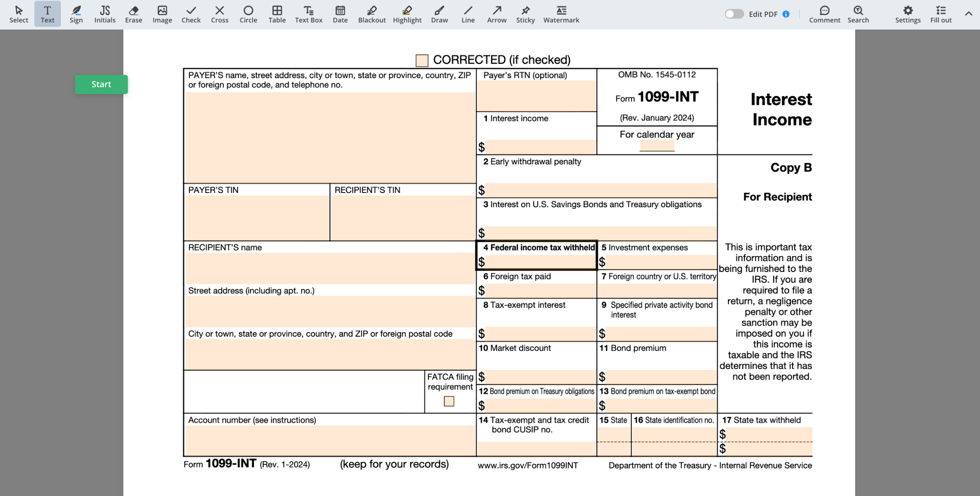Image resolution: width=980 pixels, height=496 pixels.
Task: Open the Comment panel
Action: (x=825, y=14)
